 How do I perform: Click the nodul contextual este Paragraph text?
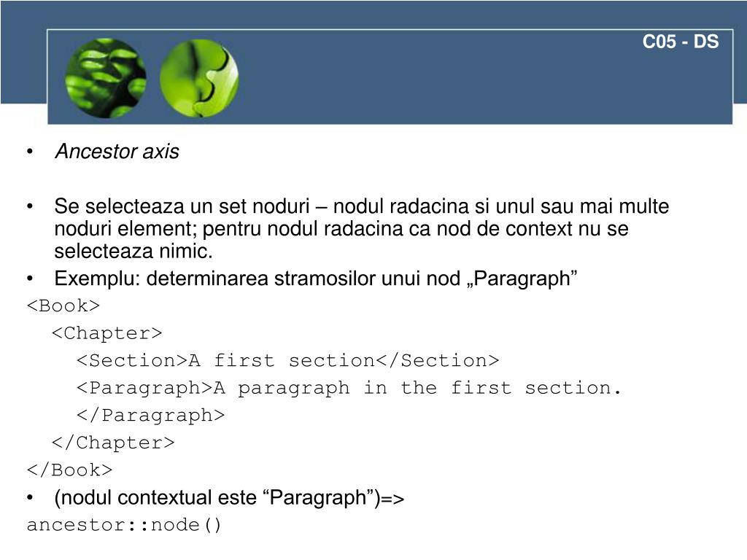pyautogui.click(x=229, y=498)
